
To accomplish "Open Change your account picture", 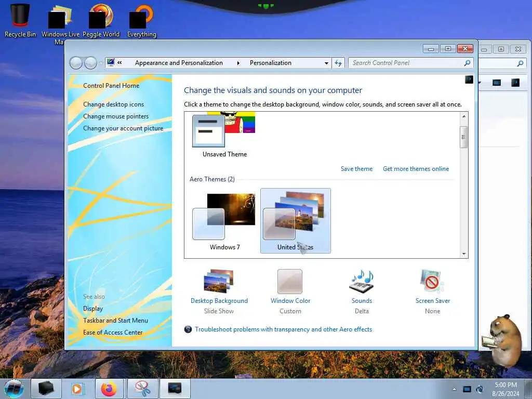I will click(123, 128).
